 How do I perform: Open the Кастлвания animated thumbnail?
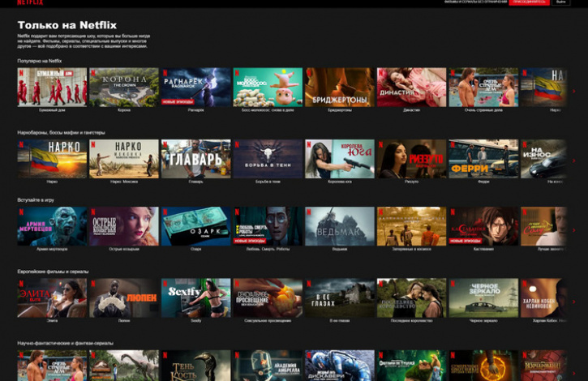pyautogui.click(x=483, y=226)
